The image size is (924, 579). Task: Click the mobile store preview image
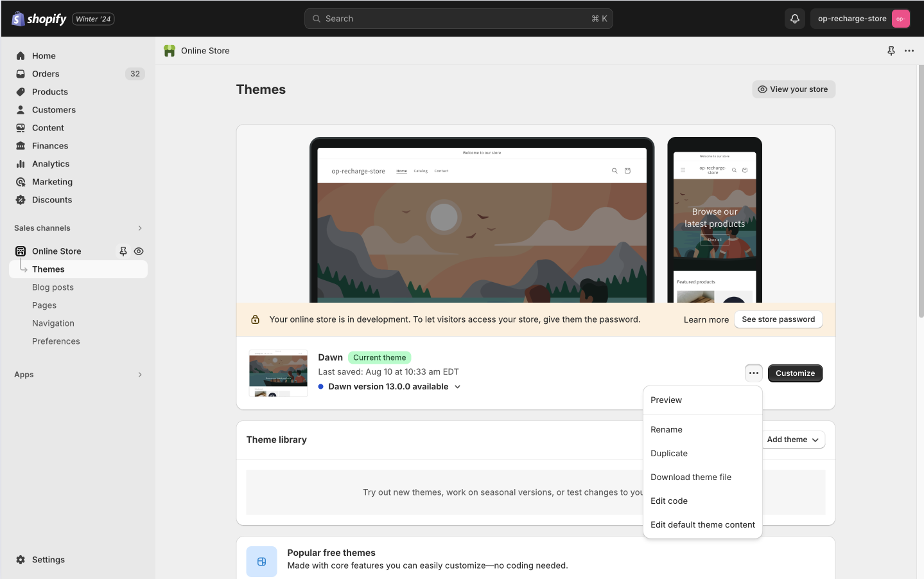715,220
